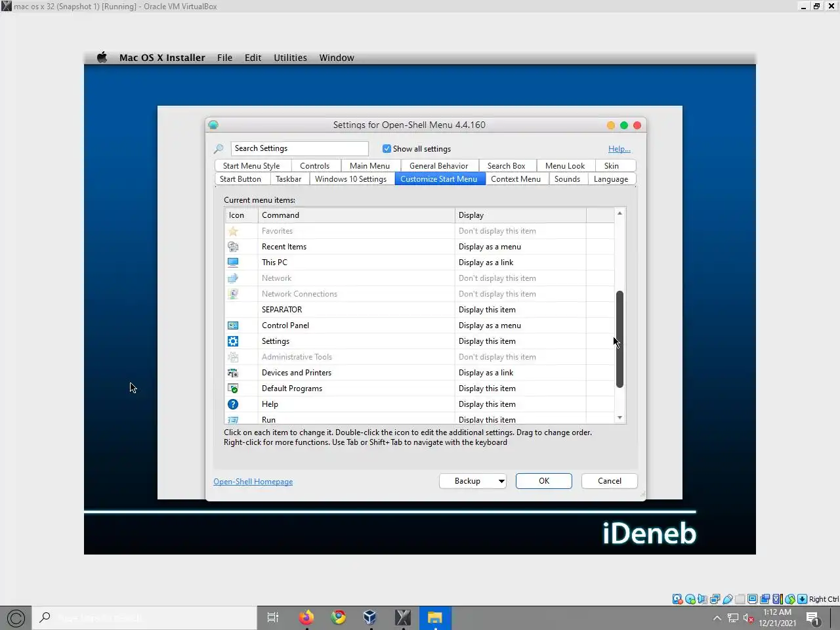Change Administrative Tools display setting
Screen dimensions: 840x630
pyautogui.click(x=520, y=357)
